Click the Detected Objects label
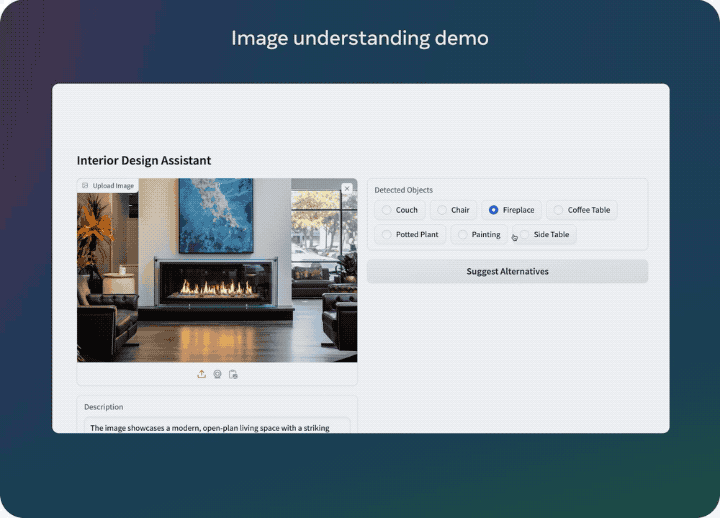 tap(403, 190)
